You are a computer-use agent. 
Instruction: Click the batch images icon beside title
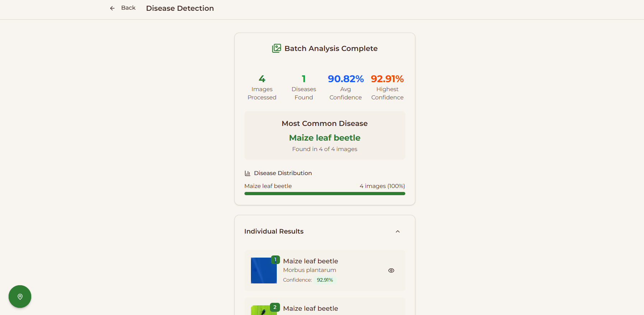coord(276,48)
